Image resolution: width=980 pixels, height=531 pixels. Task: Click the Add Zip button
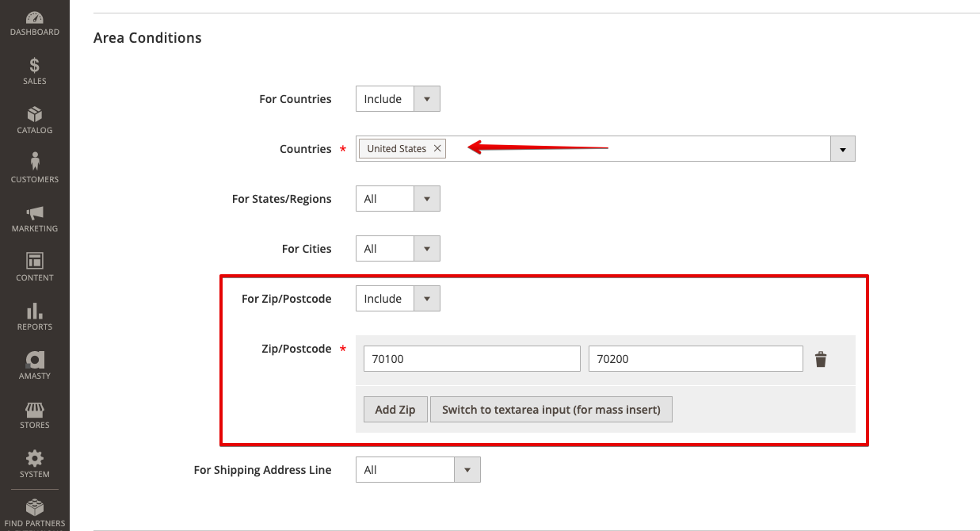(395, 410)
